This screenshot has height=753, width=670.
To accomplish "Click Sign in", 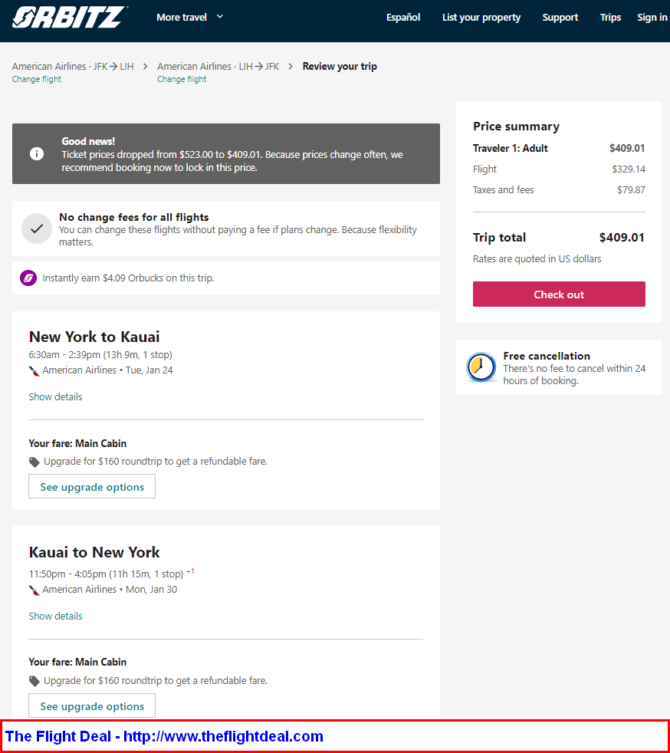I will [x=652, y=17].
